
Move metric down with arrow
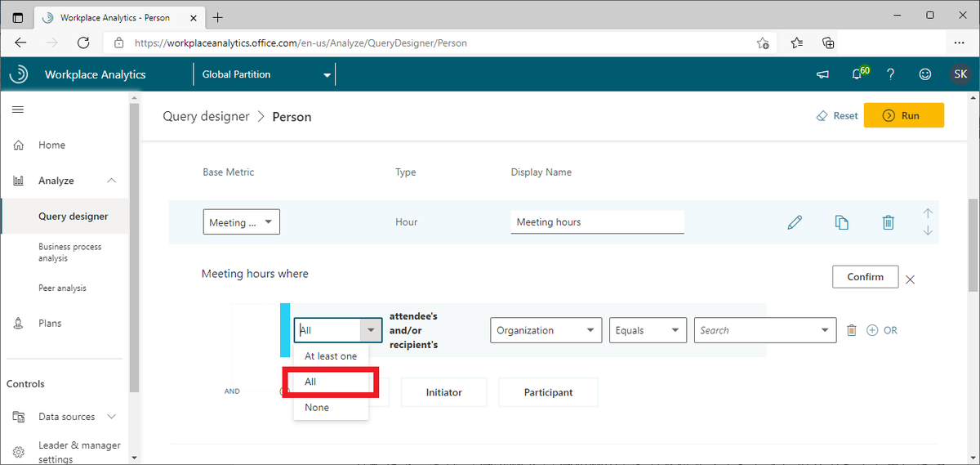coord(928,231)
